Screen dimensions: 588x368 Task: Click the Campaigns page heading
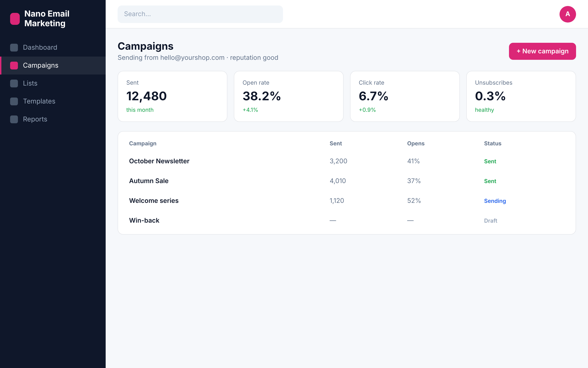146,46
